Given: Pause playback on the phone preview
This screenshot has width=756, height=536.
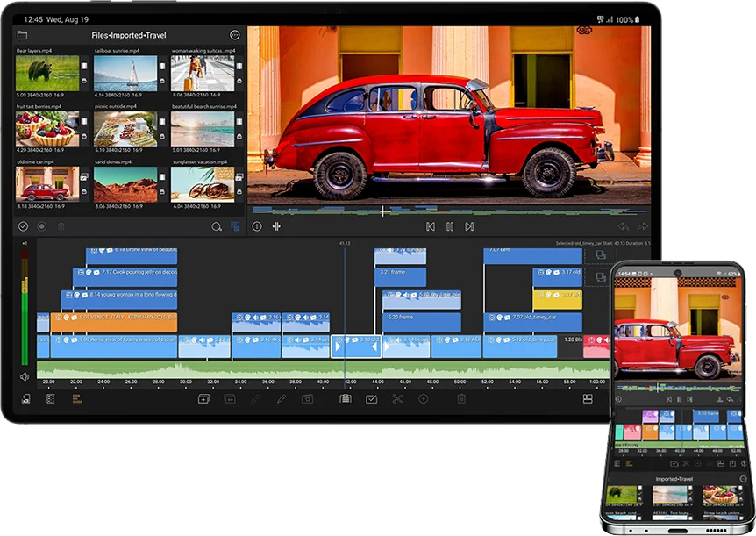Looking at the screenshot, I should point(680,399).
